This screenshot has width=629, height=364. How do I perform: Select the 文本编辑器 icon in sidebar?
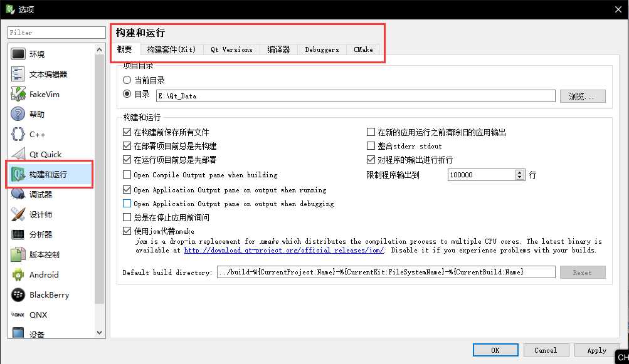[x=18, y=74]
